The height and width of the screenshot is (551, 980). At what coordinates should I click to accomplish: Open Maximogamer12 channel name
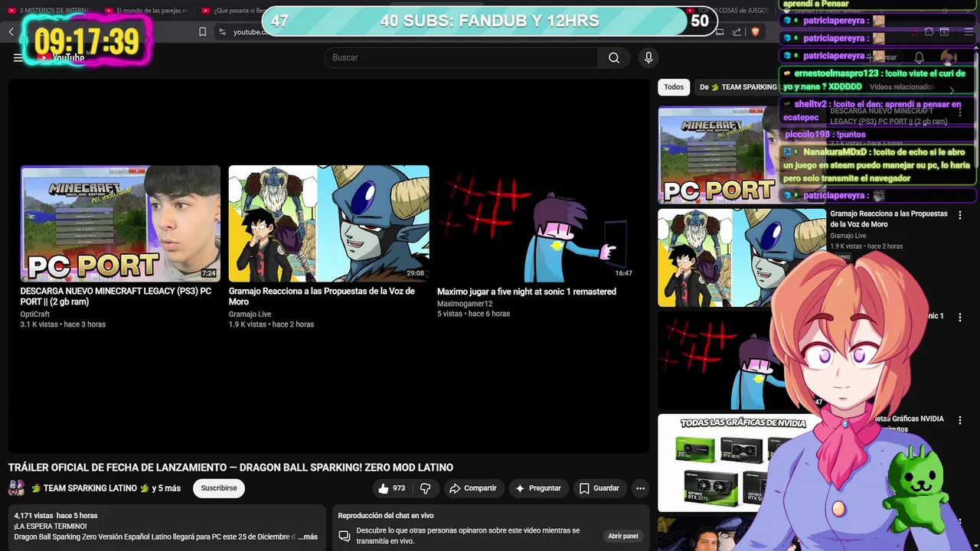pos(465,304)
